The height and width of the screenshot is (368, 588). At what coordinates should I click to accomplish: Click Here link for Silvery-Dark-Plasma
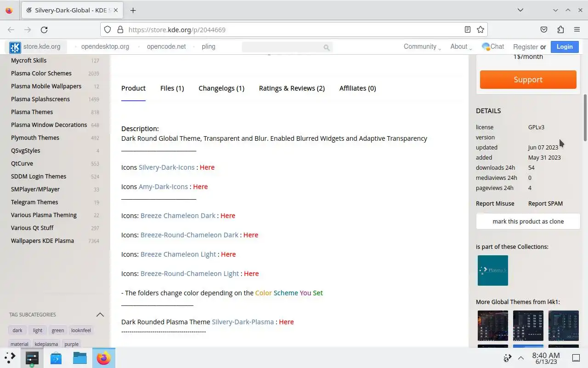[286, 322]
